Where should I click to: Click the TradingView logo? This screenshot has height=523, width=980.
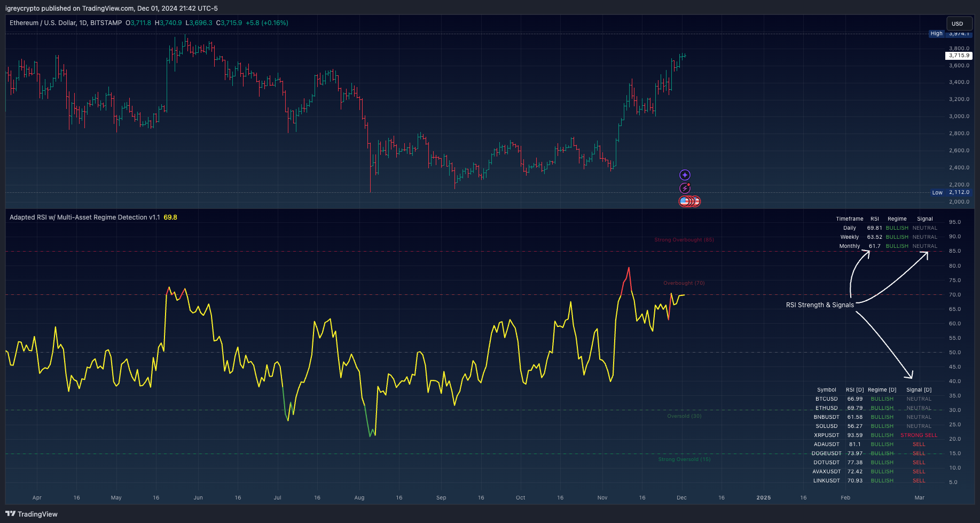[x=32, y=514]
